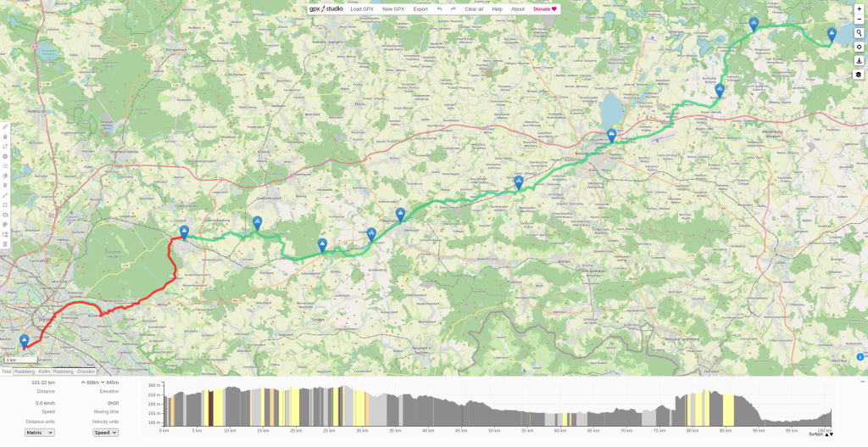Click the Donate link
The height and width of the screenshot is (447, 868).
[x=544, y=9]
